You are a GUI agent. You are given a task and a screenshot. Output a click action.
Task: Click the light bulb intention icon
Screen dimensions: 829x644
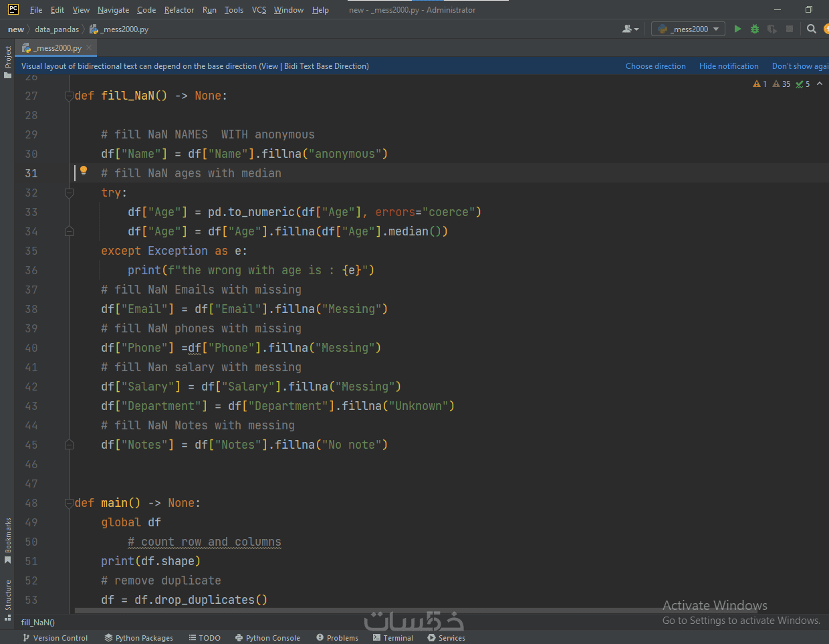[84, 171]
